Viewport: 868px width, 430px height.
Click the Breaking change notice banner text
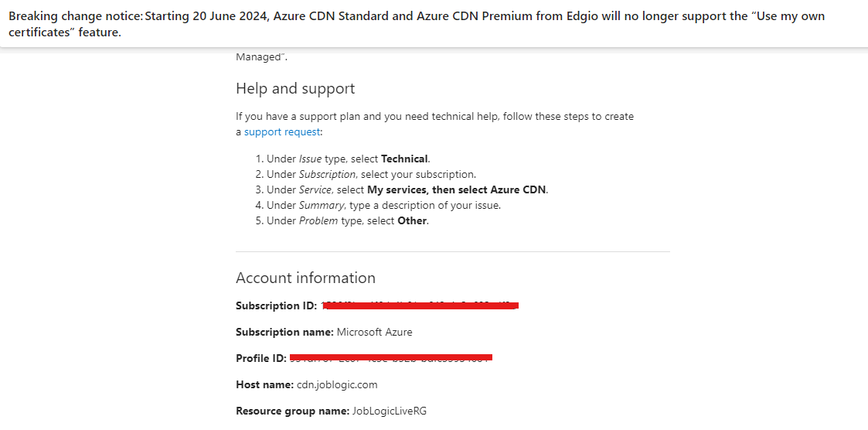click(x=417, y=25)
